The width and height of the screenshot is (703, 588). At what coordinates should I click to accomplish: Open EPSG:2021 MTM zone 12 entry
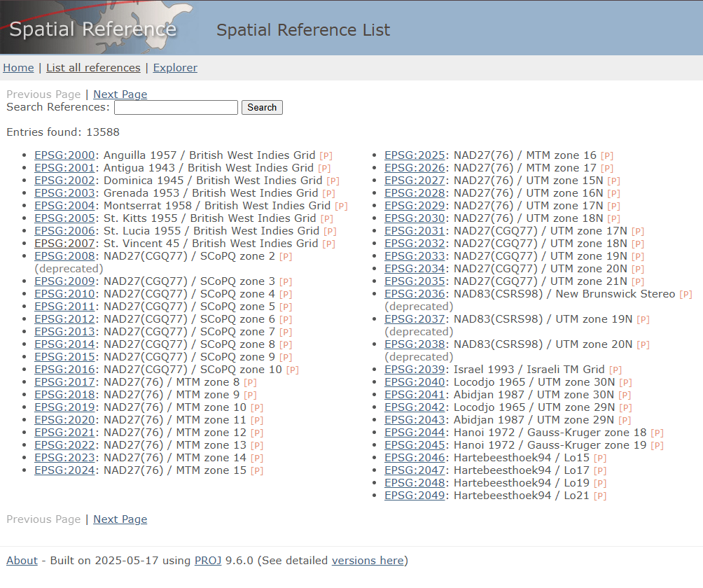64,433
